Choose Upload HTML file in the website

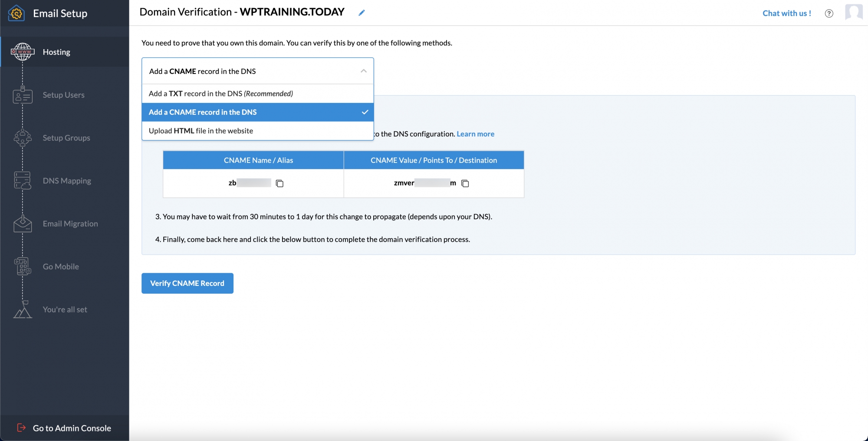point(201,130)
